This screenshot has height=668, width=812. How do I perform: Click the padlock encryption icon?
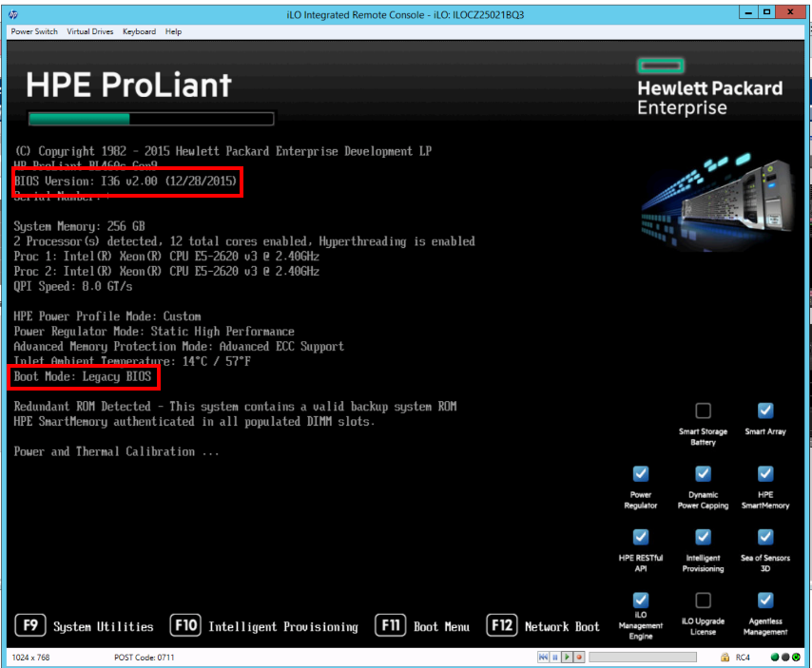click(725, 658)
